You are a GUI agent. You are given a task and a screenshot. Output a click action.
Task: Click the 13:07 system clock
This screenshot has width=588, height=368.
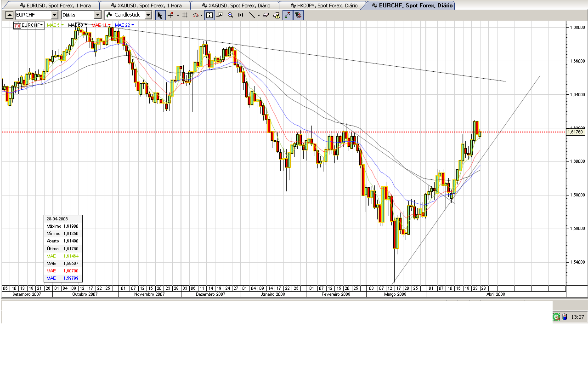[577, 317]
